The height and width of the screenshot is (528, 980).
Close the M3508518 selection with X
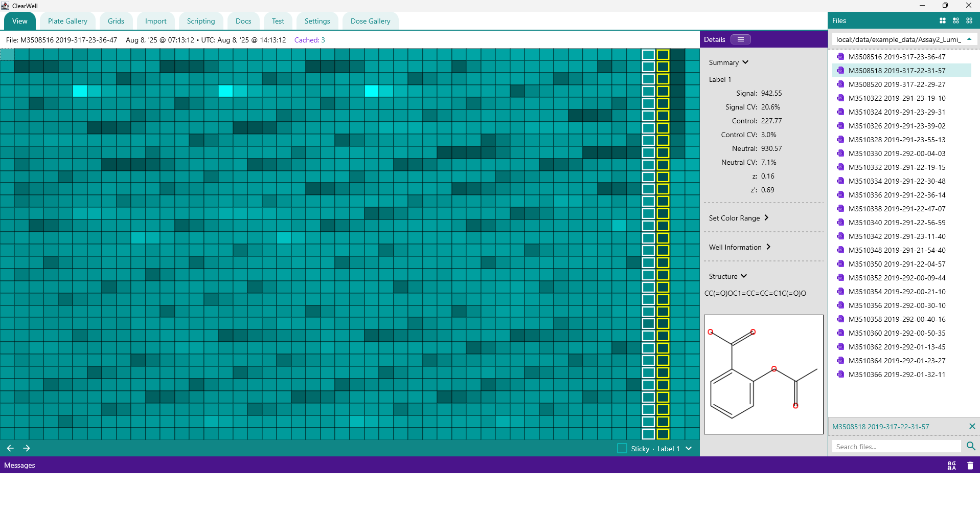tap(972, 426)
